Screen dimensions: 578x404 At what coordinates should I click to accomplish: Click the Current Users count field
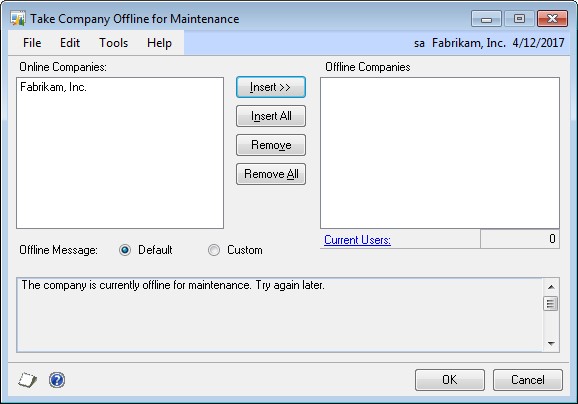tap(520, 239)
